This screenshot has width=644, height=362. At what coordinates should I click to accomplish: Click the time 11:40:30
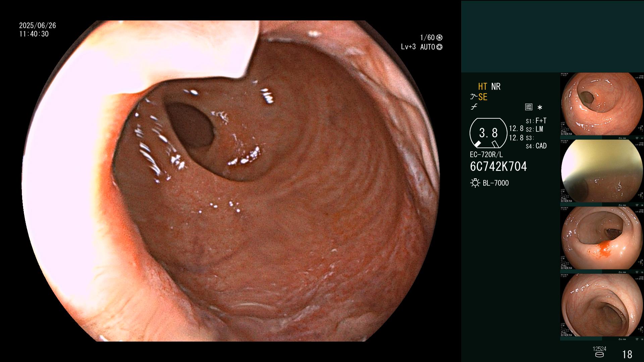[34, 34]
